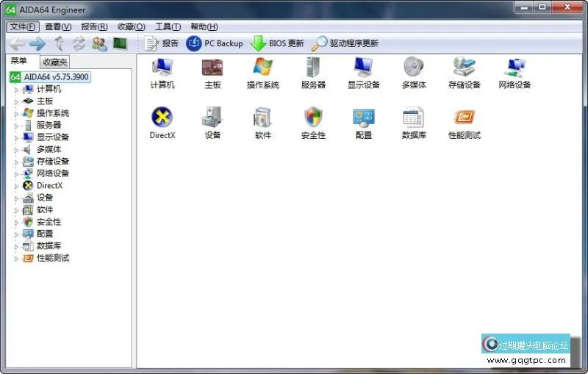588x374 pixels.
Task: Click the BIOS 更新 button
Action: tap(277, 44)
